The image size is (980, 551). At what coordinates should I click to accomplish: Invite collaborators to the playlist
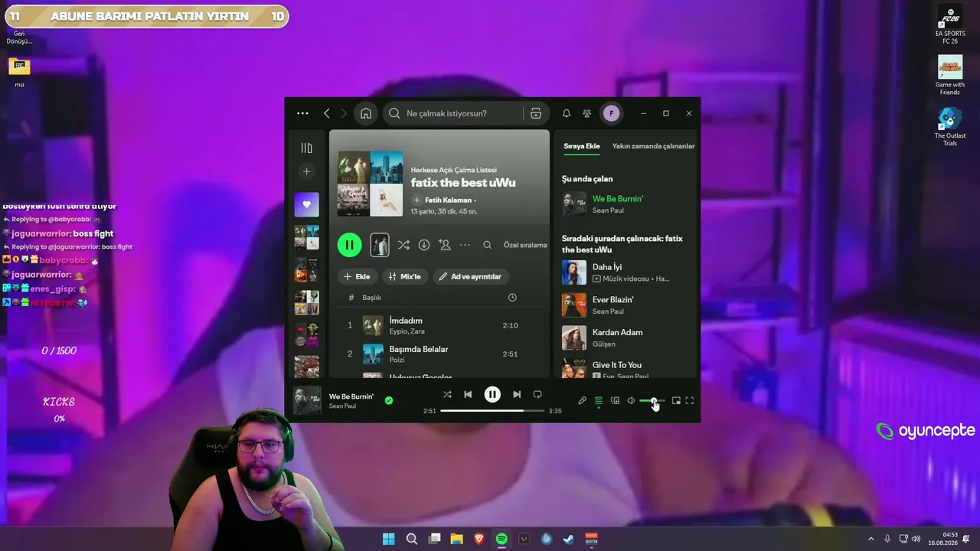click(x=445, y=245)
